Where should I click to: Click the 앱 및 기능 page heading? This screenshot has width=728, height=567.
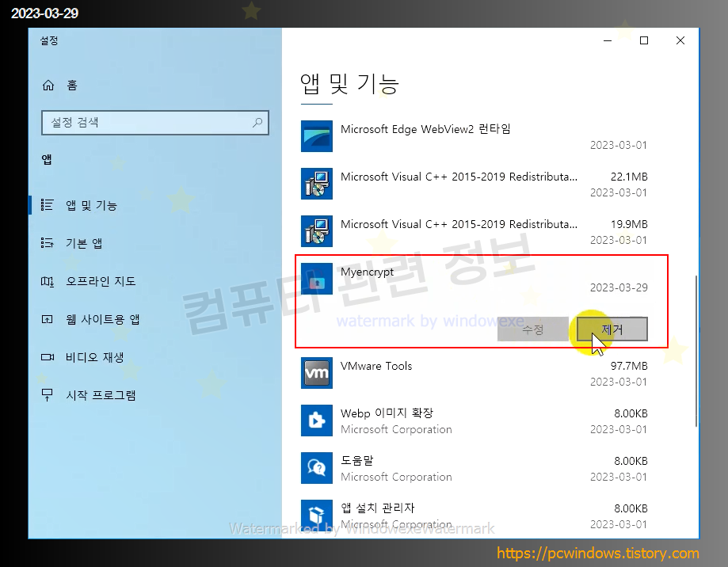pyautogui.click(x=349, y=84)
